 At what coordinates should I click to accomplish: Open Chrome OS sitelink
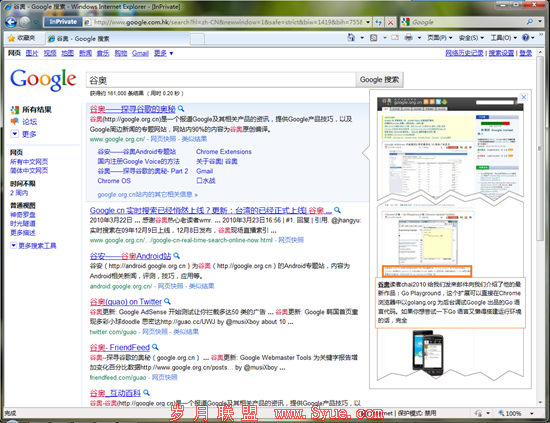[114, 181]
